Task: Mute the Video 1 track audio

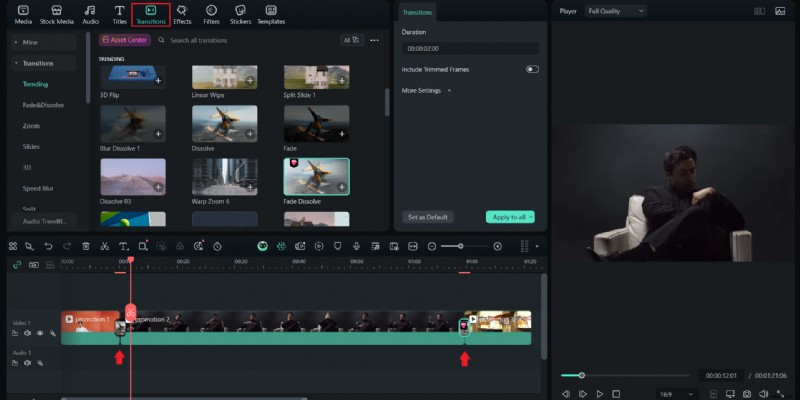Action: (28, 333)
